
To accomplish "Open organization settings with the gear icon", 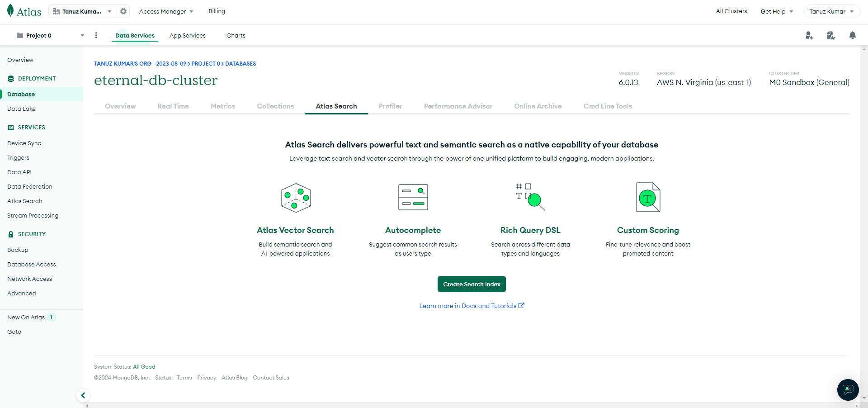I will coord(123,11).
